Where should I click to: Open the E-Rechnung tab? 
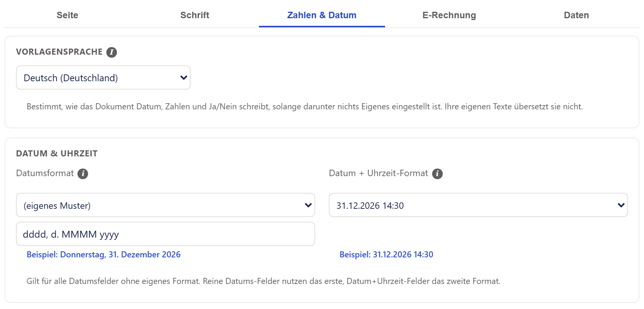pos(449,15)
